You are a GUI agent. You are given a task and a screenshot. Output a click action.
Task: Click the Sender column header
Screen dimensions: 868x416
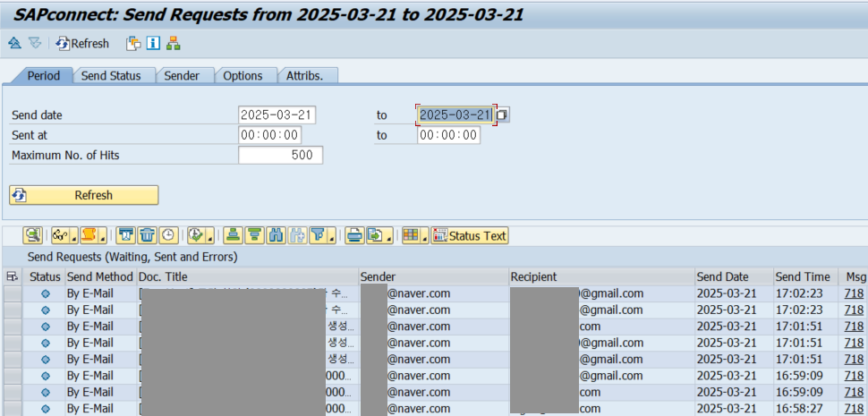[x=434, y=276]
